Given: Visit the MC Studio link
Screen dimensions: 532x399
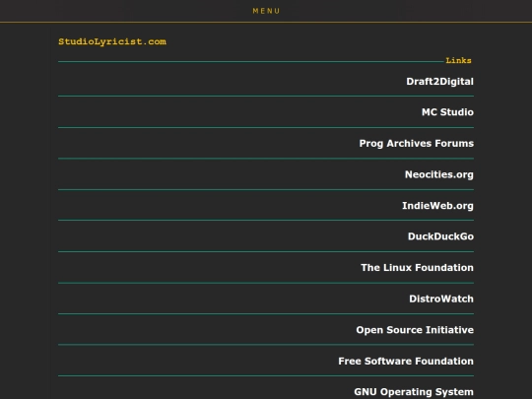Looking at the screenshot, I should 447,112.
